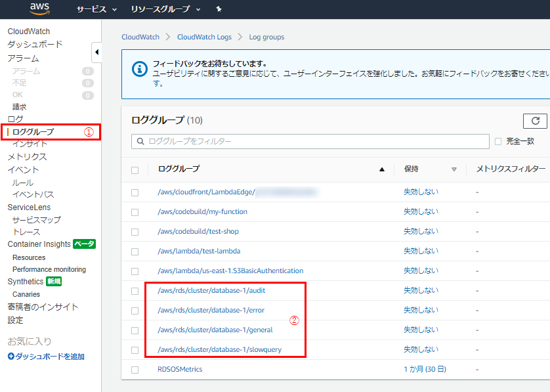The image size is (550, 392).
Task: Check the database-1/audit row checkbox
Action: pos(135,291)
